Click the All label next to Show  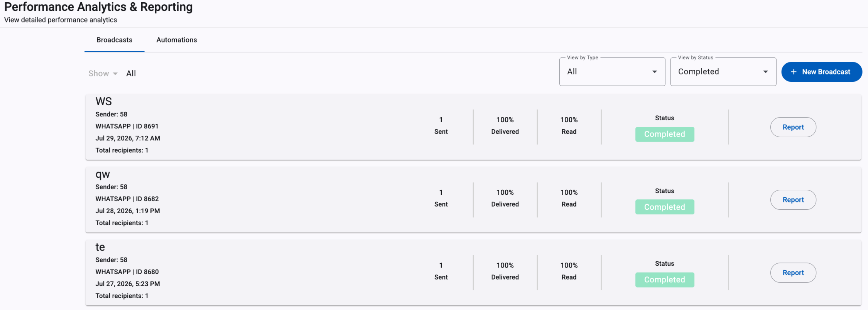[x=131, y=73]
